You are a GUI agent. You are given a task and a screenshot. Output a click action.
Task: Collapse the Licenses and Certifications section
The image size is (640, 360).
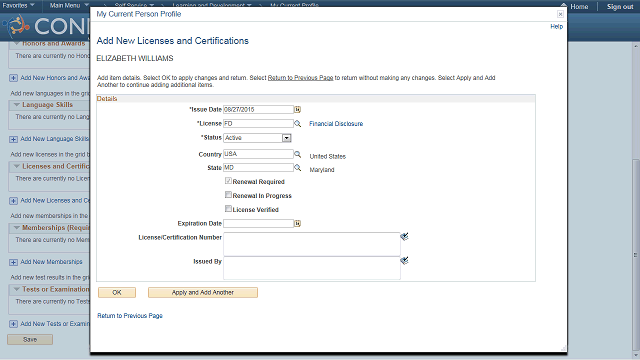tap(17, 167)
